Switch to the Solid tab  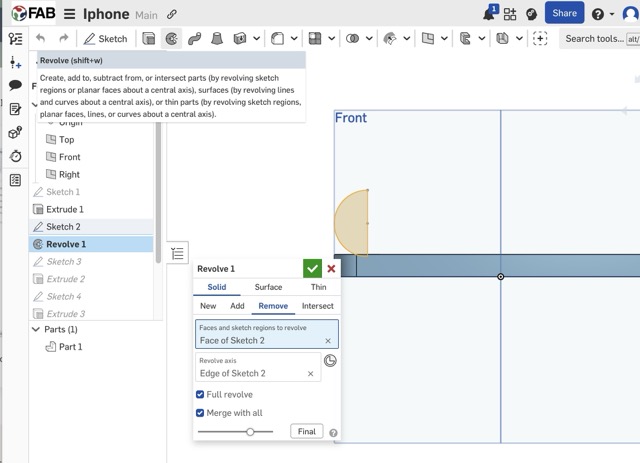click(217, 287)
